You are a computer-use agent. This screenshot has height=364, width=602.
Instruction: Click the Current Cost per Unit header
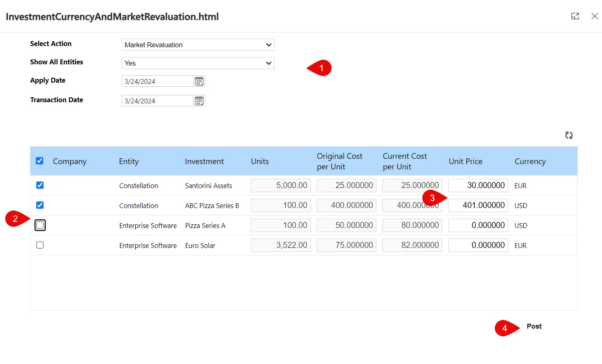[404, 161]
